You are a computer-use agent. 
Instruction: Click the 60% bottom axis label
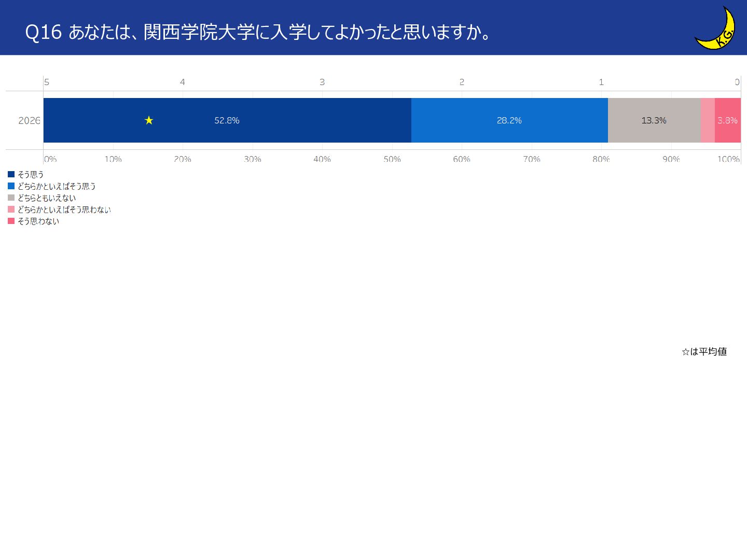[x=462, y=159]
